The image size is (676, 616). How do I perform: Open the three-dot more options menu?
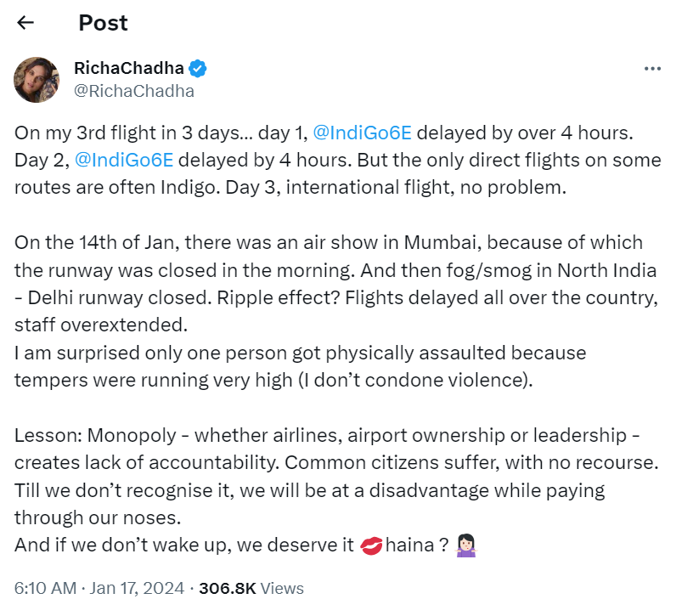point(651,69)
